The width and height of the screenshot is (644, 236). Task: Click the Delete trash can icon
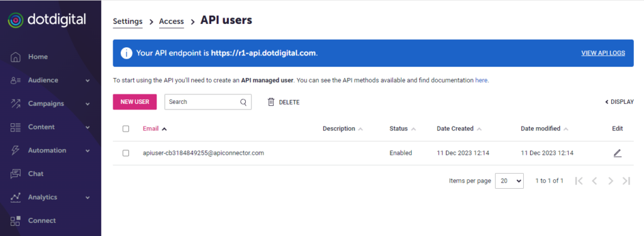click(270, 102)
